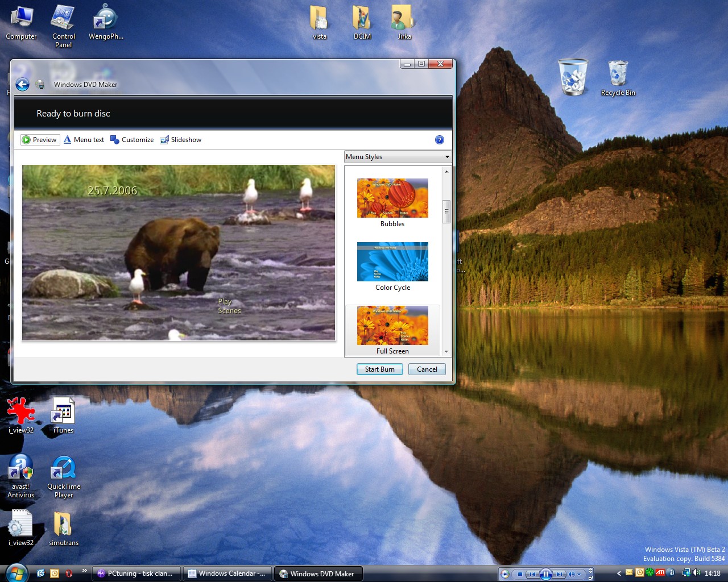Select the vista folder on desktop
Viewport: 728px width, 582px height.
coord(320,23)
